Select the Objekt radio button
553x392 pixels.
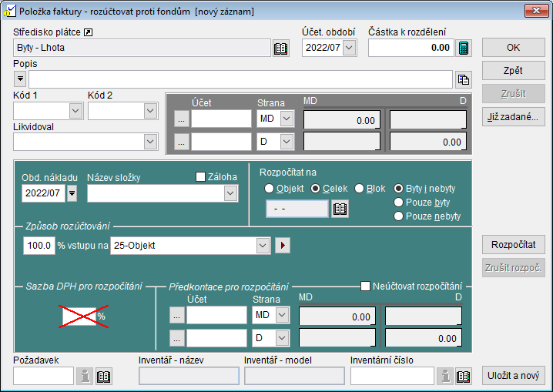pos(269,189)
